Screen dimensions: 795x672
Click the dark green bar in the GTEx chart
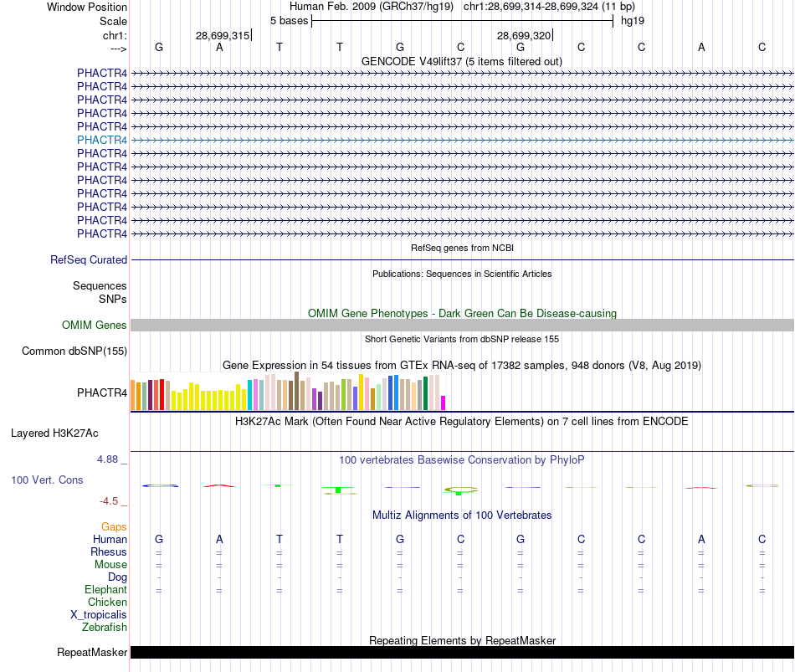[425, 393]
